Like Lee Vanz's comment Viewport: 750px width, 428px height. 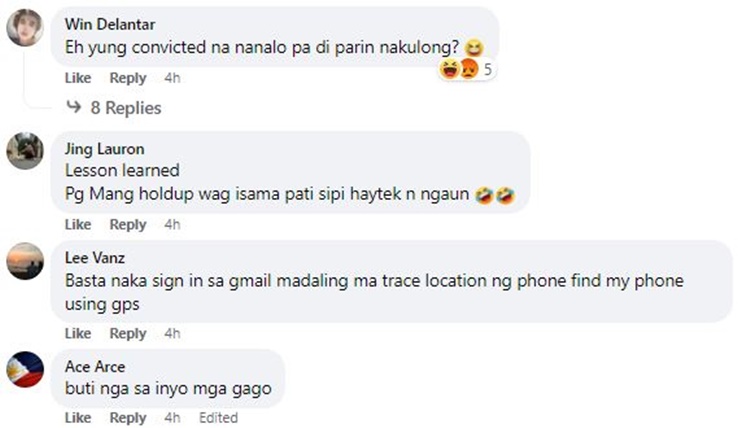78,333
